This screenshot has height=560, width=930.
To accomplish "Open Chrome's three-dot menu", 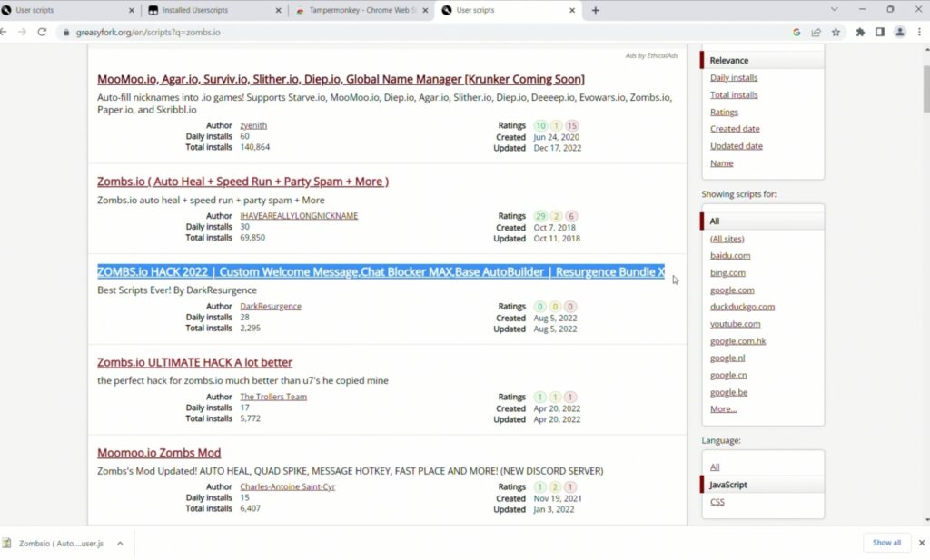I will 919,32.
